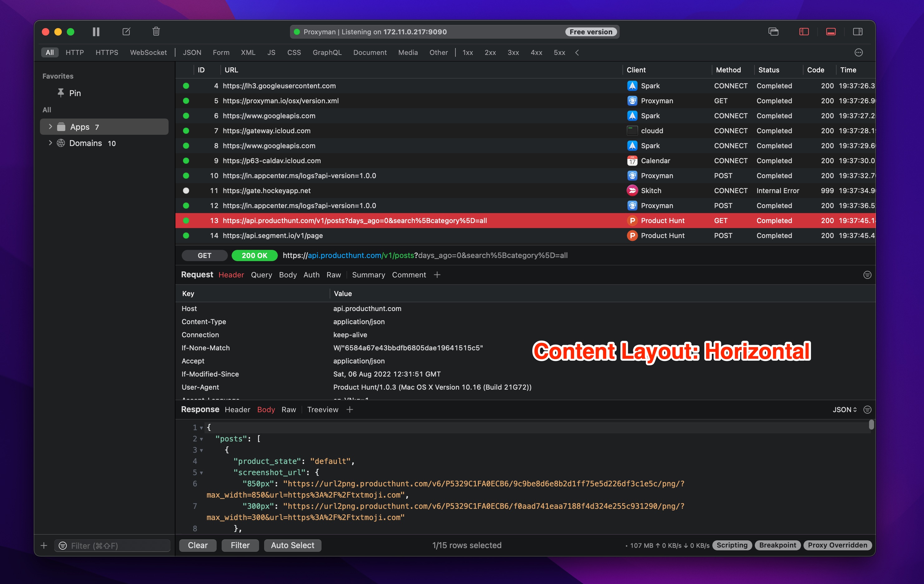Image resolution: width=924 pixels, height=584 pixels.
Task: Toggle the bottom content panel icon
Action: 831,32
